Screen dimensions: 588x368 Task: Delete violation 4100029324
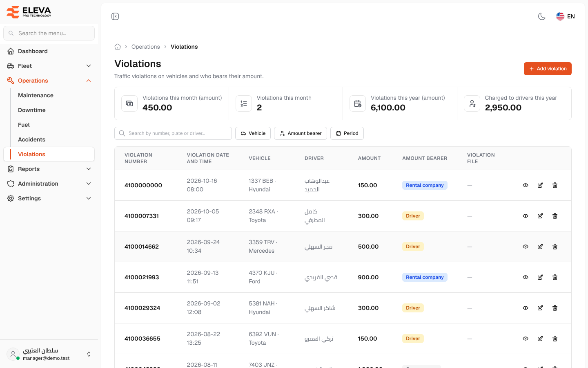coord(555,308)
